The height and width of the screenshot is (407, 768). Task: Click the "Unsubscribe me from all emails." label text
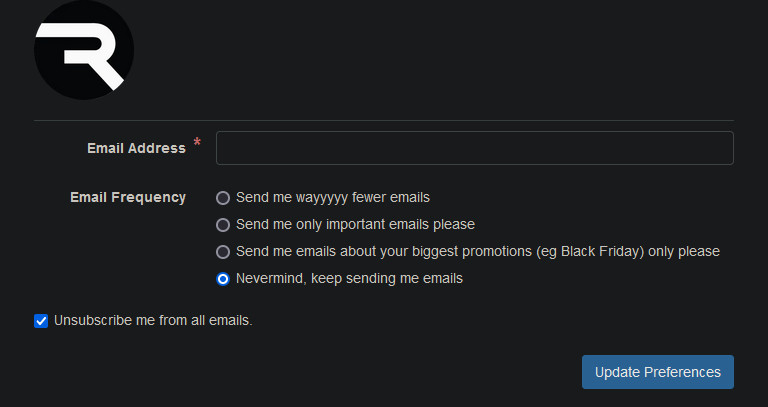click(153, 320)
